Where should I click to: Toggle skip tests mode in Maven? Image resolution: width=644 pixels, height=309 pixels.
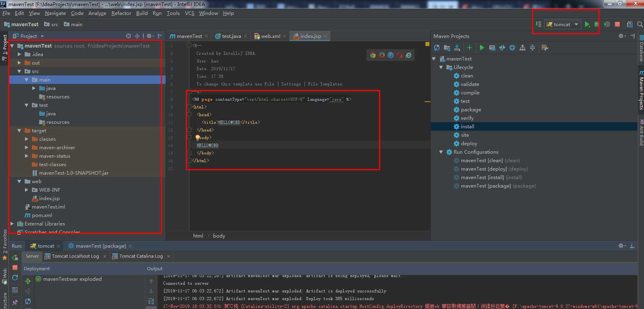[x=512, y=48]
